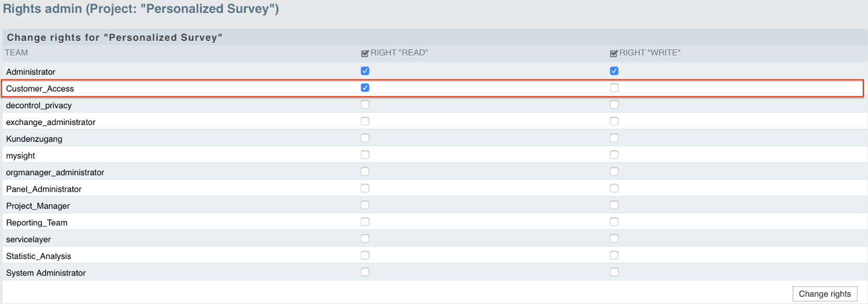
Task: Enable write right for mysight team
Action: tap(614, 155)
